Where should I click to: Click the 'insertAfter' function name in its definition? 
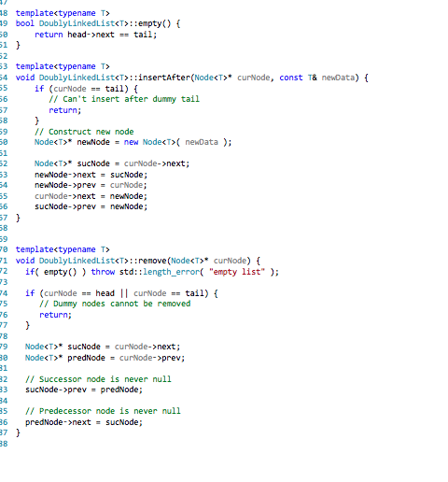coord(164,78)
